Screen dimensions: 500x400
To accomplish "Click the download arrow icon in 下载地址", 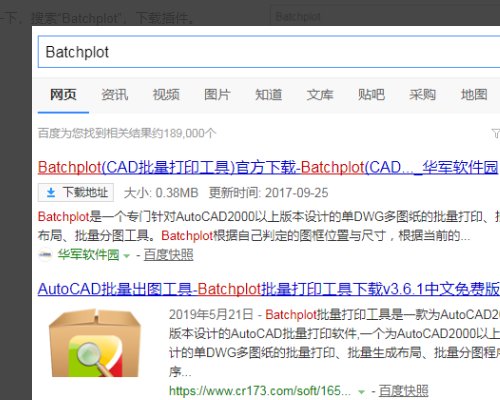I will pyautogui.click(x=51, y=193).
